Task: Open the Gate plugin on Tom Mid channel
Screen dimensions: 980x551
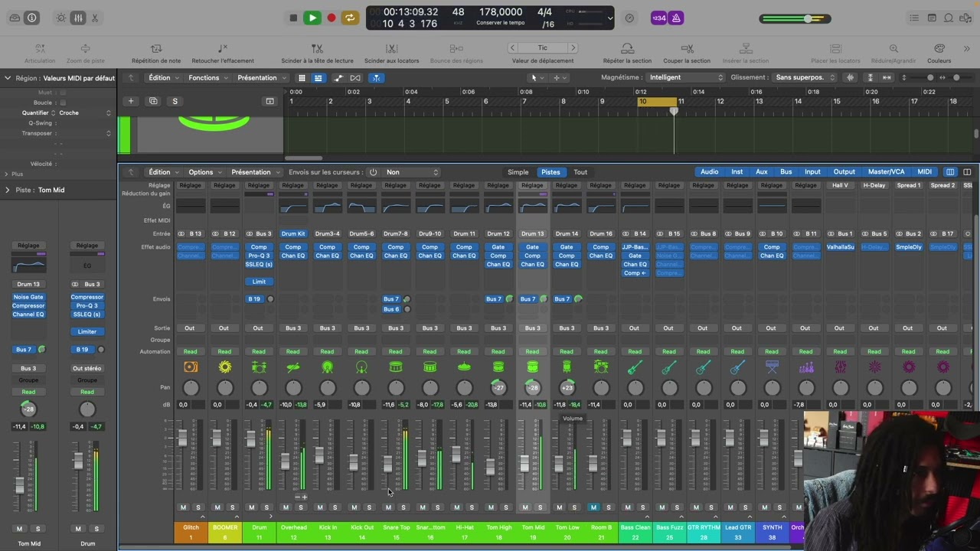Action: [x=532, y=247]
